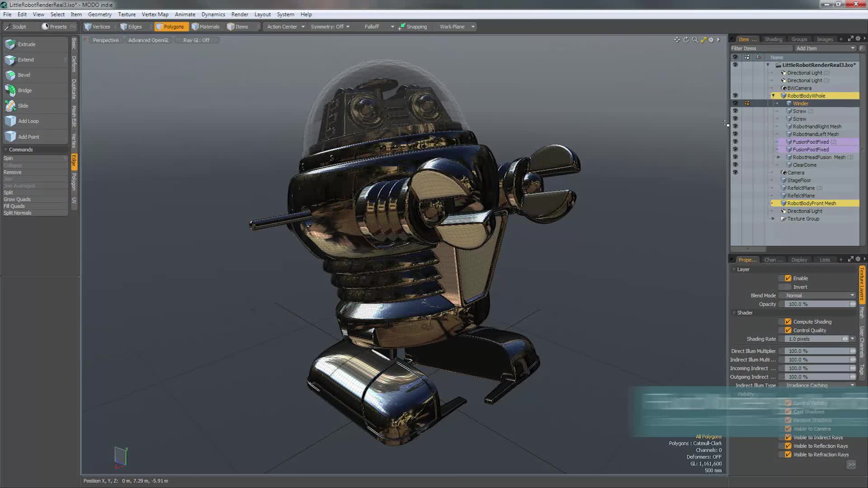The width and height of the screenshot is (868, 488).
Task: Click the Grow Quads command
Action: 17,199
